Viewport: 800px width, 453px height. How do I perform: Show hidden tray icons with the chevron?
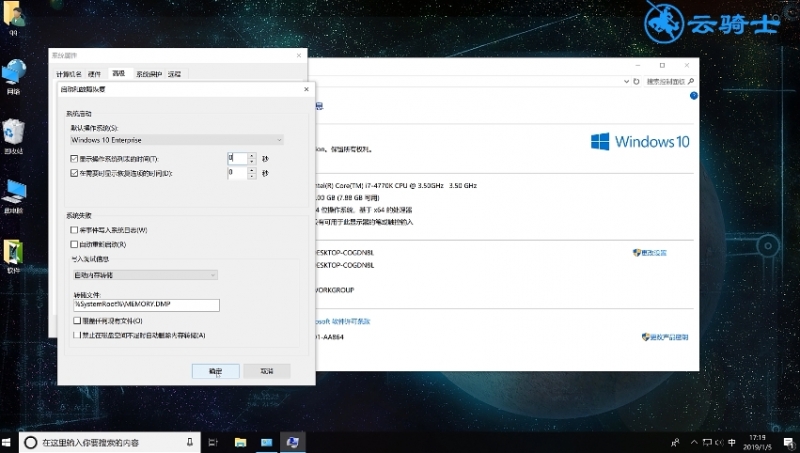pyautogui.click(x=694, y=442)
